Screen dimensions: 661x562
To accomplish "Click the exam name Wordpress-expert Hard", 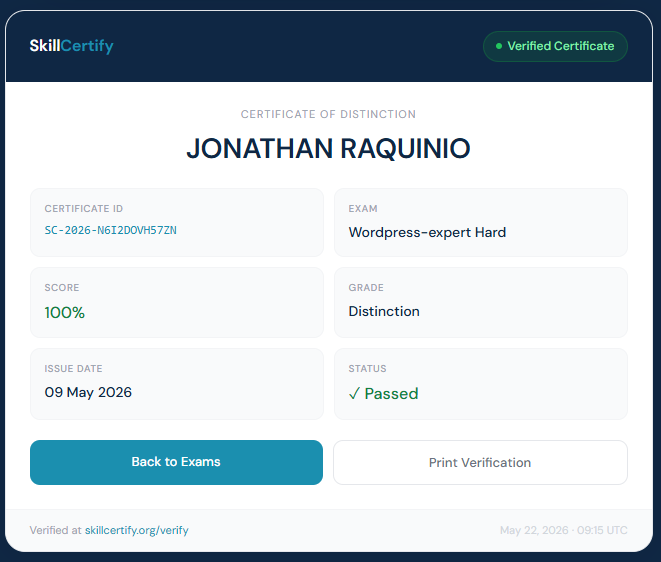I will [427, 232].
